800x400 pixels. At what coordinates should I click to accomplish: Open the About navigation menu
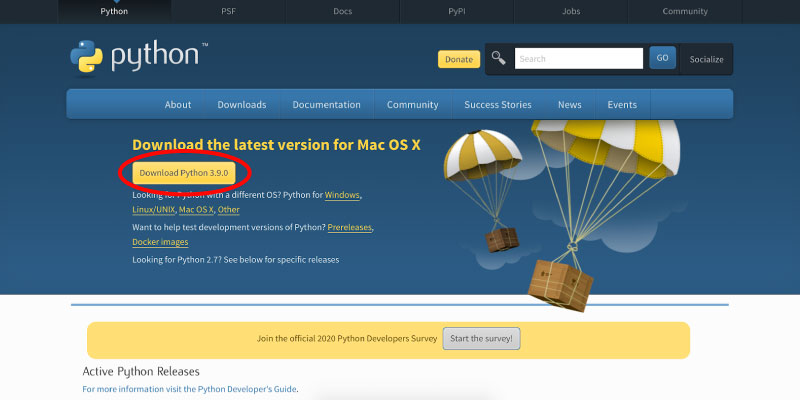point(178,105)
